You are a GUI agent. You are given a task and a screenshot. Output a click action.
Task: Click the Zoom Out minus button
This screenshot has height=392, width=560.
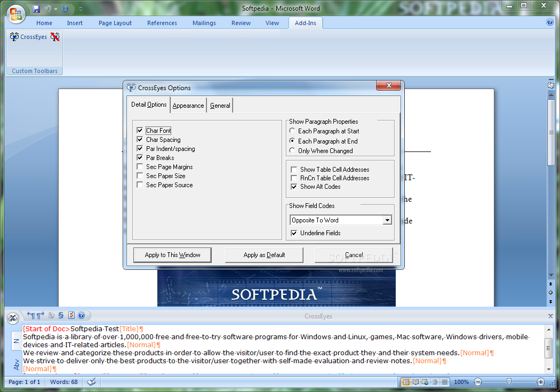(478, 382)
